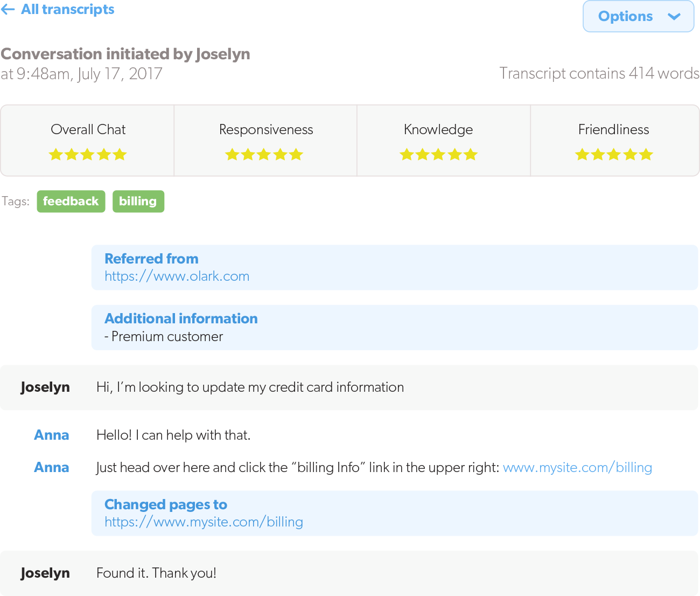The image size is (700, 596).
Task: Select the first star under Friendliness
Action: coord(582,155)
